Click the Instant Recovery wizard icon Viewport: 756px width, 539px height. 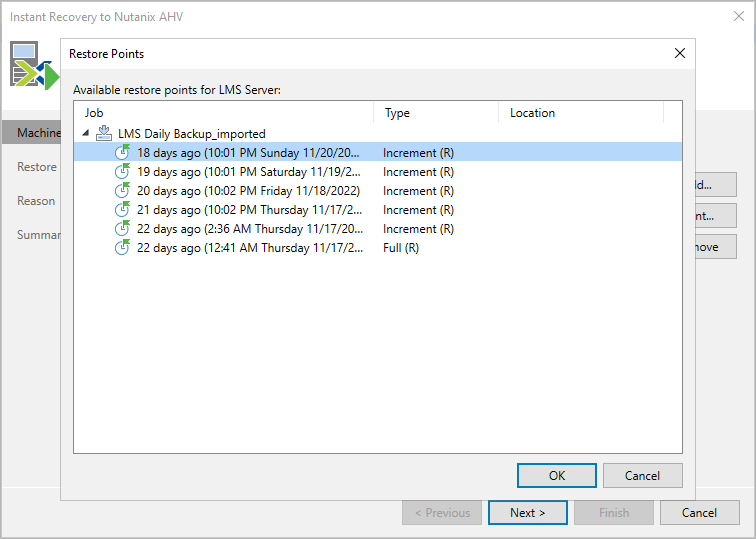click(31, 65)
